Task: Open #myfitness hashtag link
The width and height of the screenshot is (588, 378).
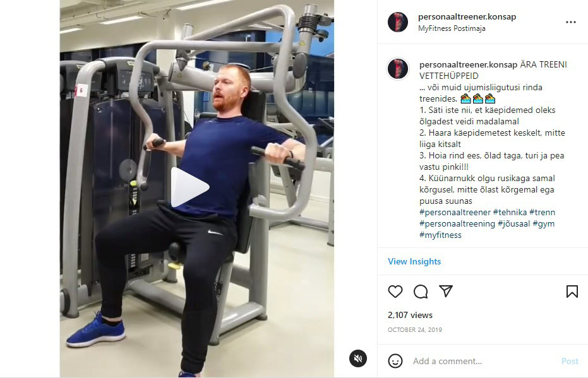Action: click(x=440, y=235)
